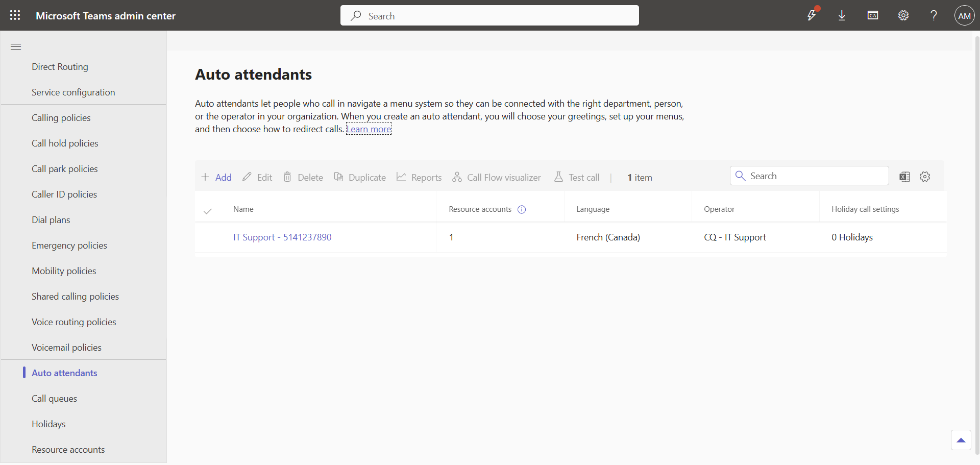
Task: Export table to Excel icon
Action: (904, 177)
